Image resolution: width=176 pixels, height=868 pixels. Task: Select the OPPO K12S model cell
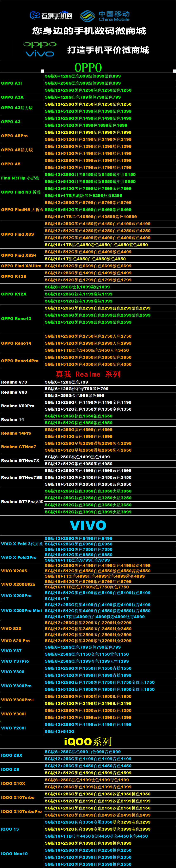point(22,276)
